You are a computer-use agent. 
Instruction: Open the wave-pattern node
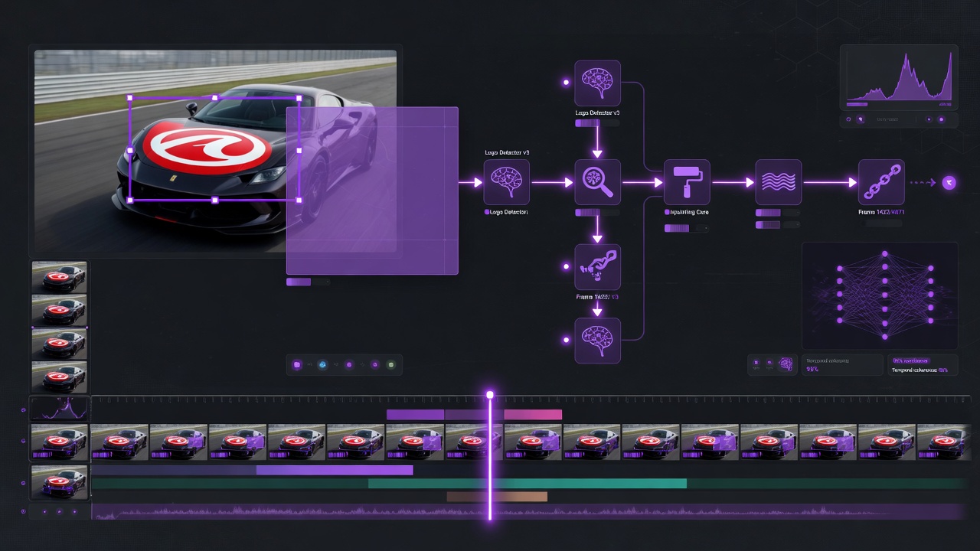[778, 182]
